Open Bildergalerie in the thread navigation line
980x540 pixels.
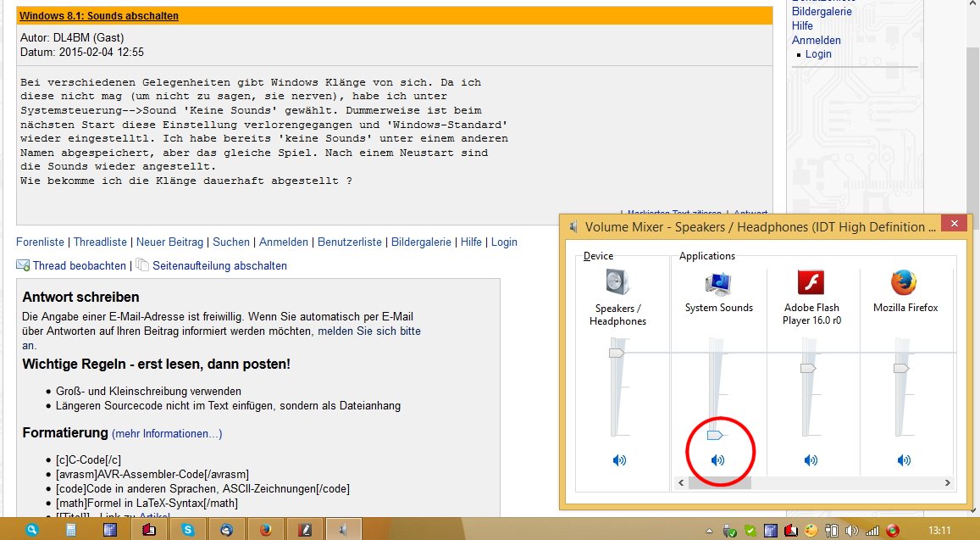pyautogui.click(x=421, y=242)
